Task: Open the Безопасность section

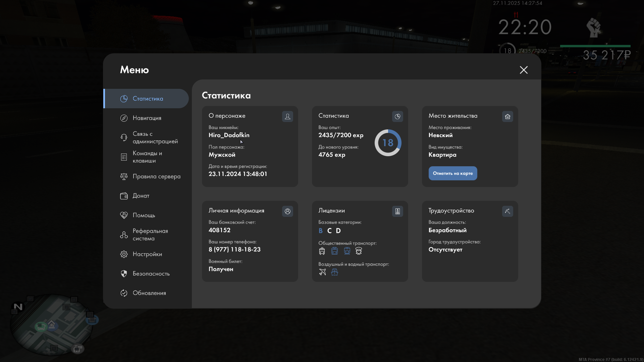Action: click(x=151, y=274)
